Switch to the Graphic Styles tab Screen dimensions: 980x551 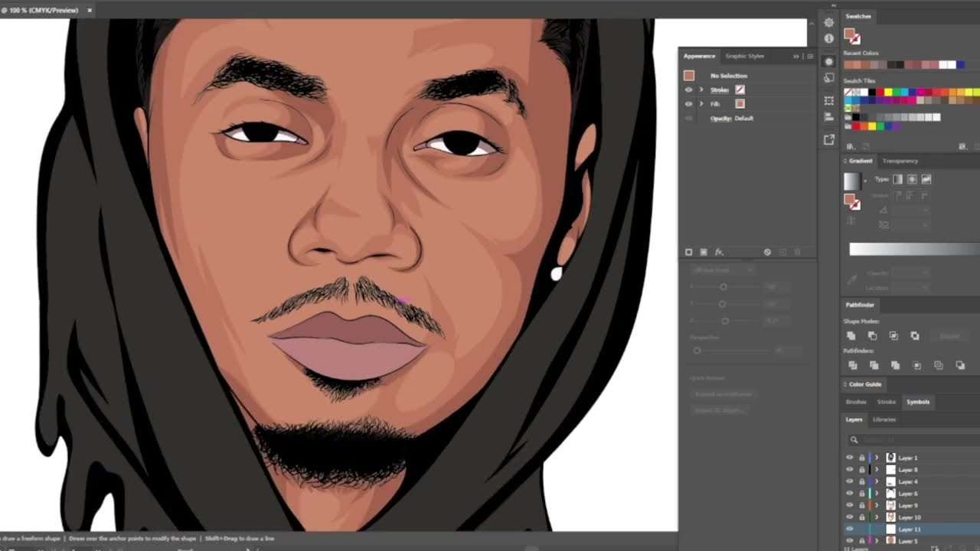745,56
